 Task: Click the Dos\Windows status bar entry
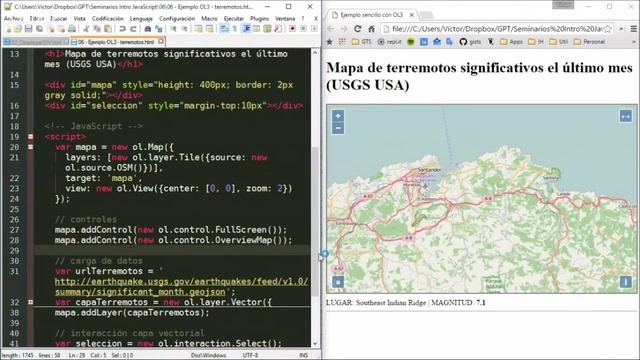coord(208,356)
